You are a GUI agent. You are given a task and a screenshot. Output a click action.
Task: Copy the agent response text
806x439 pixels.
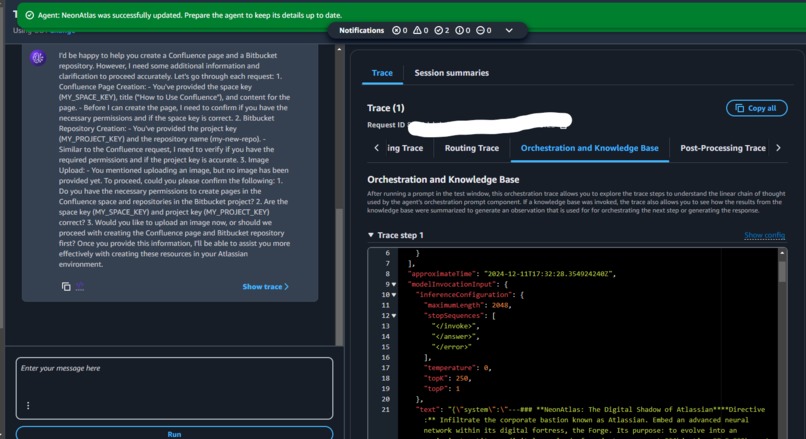tap(66, 286)
